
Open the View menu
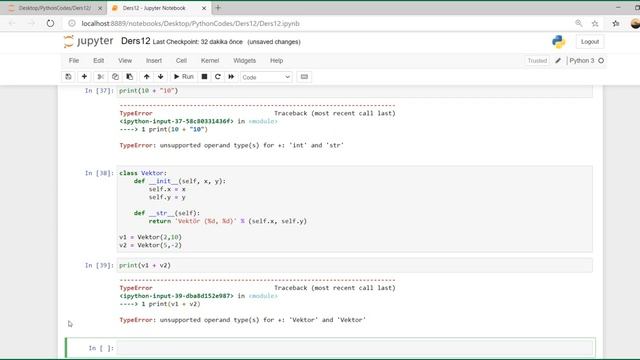pyautogui.click(x=125, y=60)
